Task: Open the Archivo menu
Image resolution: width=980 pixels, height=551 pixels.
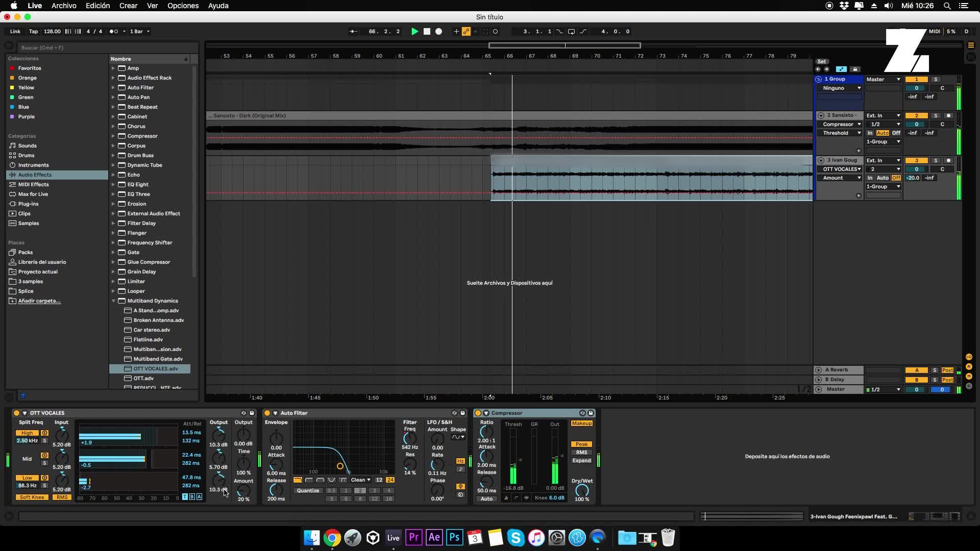Action: [x=63, y=6]
